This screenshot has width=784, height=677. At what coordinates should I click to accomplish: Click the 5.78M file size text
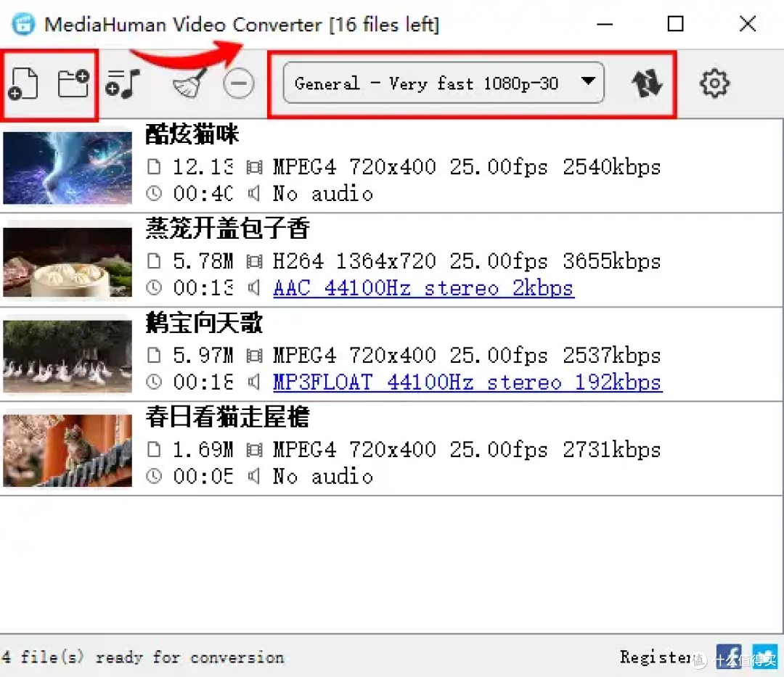tap(203, 260)
